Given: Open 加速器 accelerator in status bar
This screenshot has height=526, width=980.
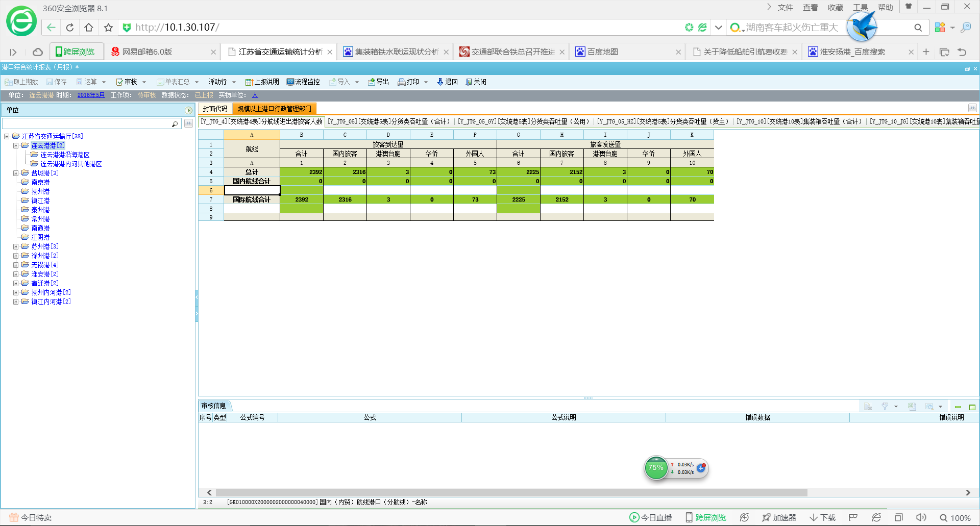Looking at the screenshot, I should pos(779,517).
